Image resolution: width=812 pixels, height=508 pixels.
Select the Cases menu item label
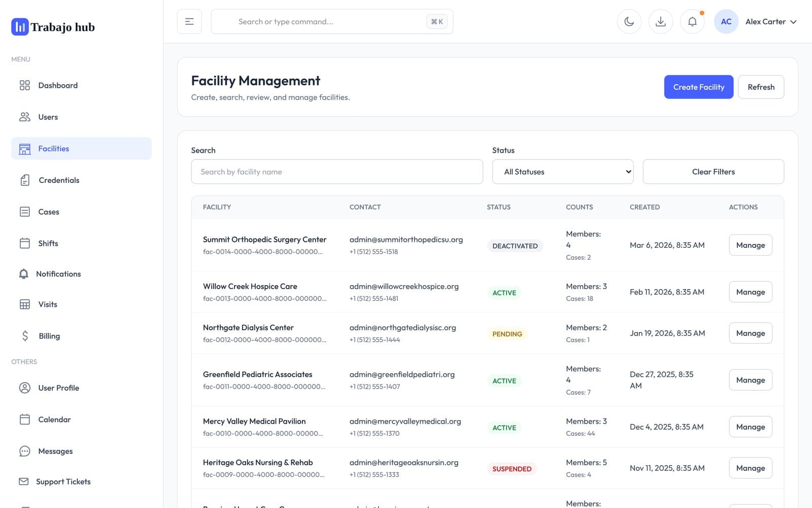coord(49,212)
